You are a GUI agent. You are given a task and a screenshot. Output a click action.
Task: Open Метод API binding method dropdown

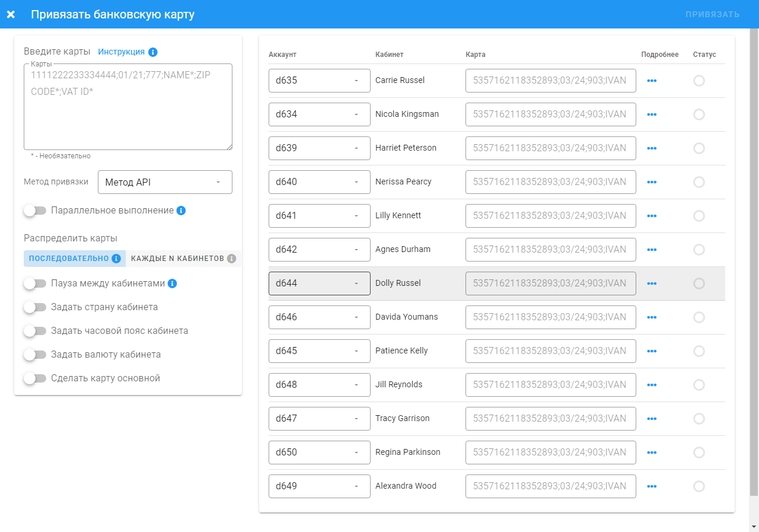click(165, 182)
